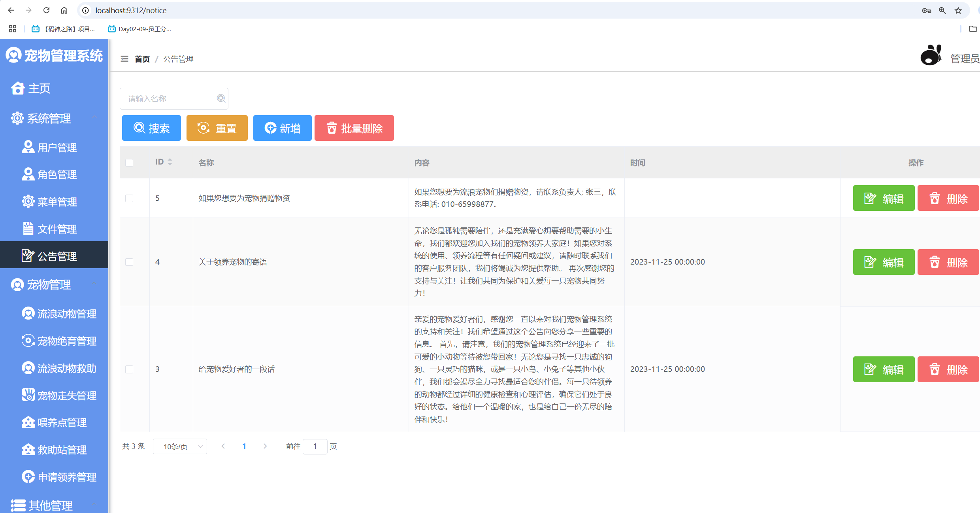
Task: Click the zoom magnifier icon in address bar
Action: pos(942,11)
